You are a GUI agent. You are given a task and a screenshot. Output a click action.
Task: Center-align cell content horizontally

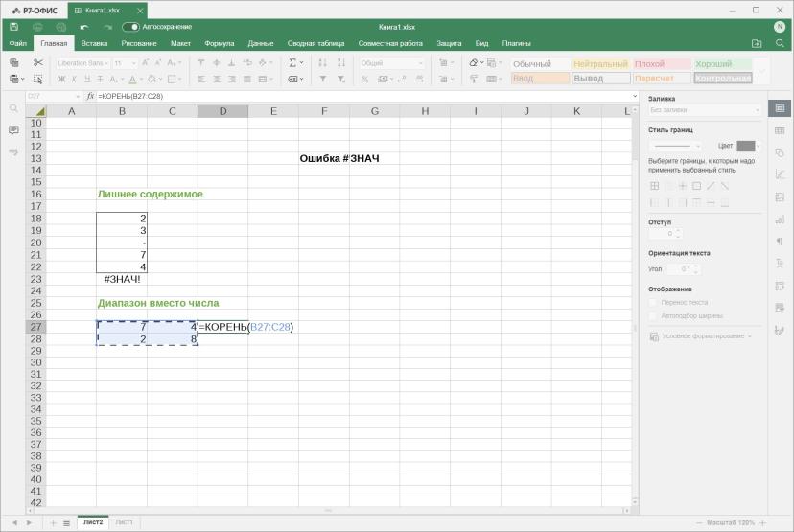[217, 79]
